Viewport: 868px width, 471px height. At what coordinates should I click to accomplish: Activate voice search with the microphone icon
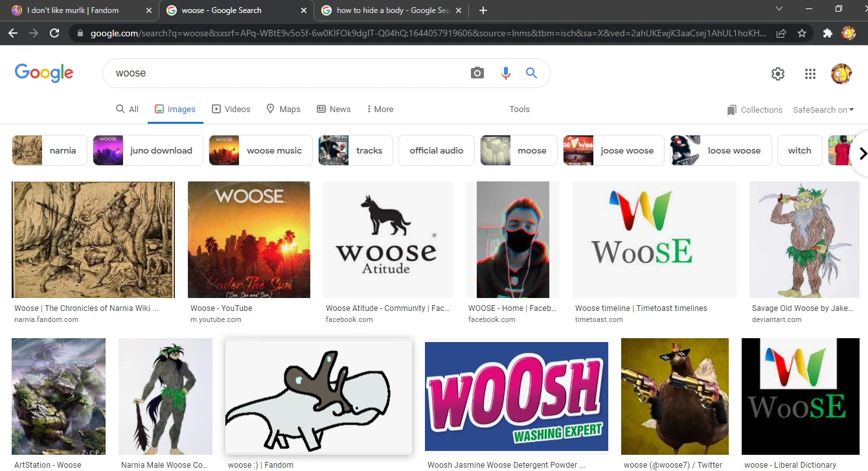(505, 73)
